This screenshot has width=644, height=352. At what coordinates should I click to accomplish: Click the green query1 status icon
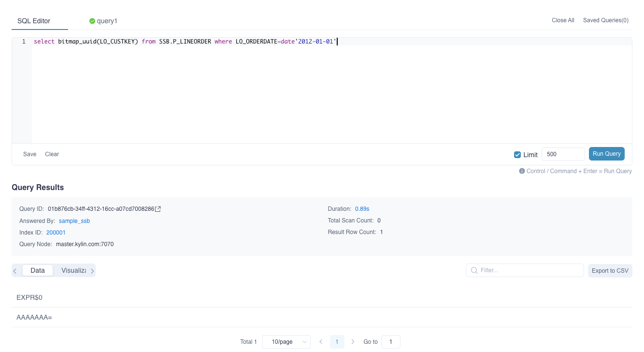click(92, 21)
